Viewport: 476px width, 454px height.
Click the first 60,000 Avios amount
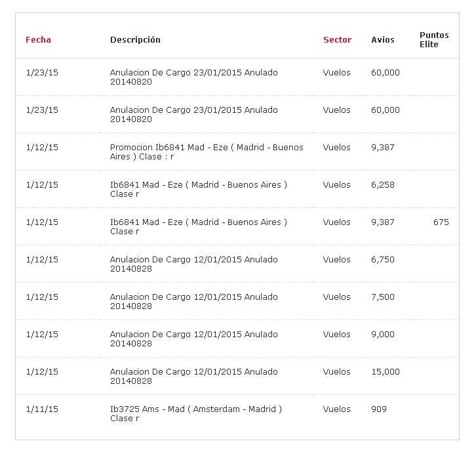[x=386, y=73]
